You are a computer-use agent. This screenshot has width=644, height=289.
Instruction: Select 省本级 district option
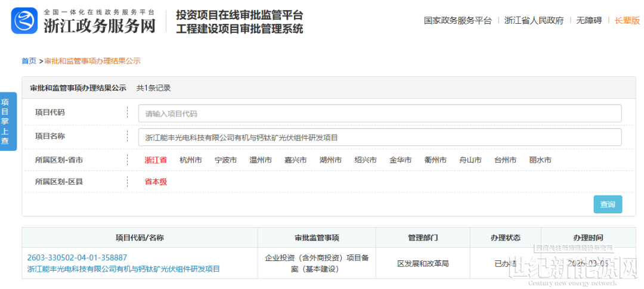(156, 182)
